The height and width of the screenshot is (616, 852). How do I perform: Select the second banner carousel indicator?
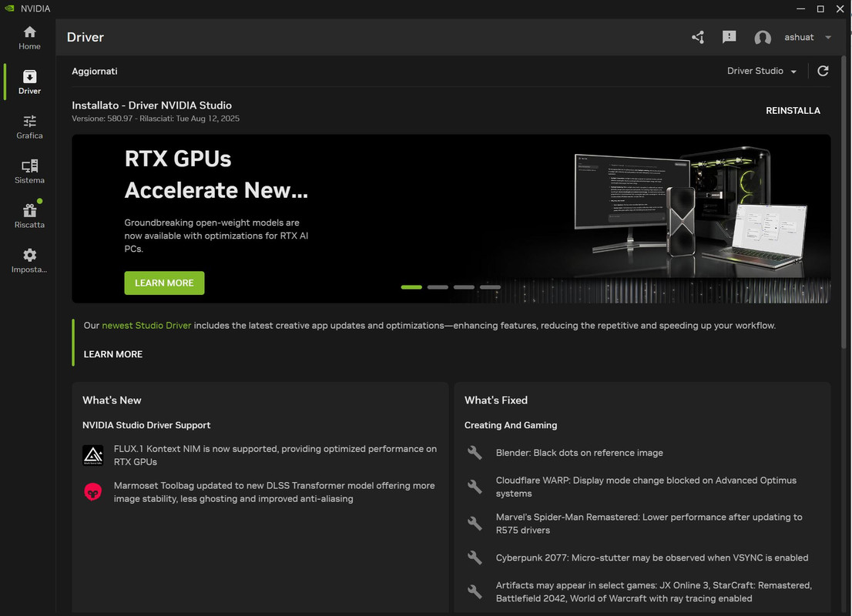pyautogui.click(x=438, y=287)
